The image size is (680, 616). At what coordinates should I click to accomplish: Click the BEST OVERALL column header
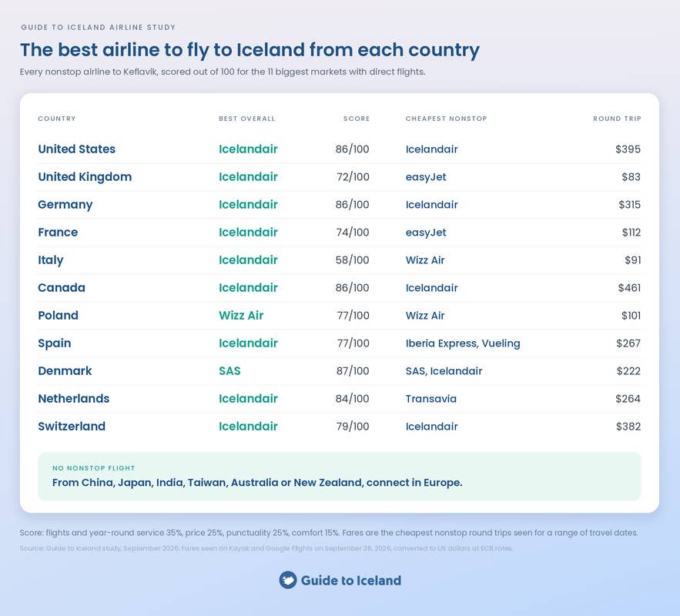click(247, 119)
